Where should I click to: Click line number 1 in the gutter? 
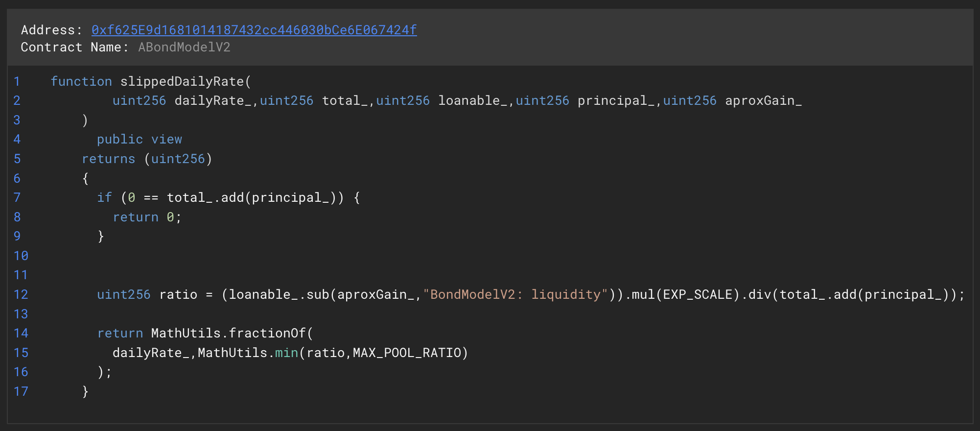pyautogui.click(x=17, y=81)
